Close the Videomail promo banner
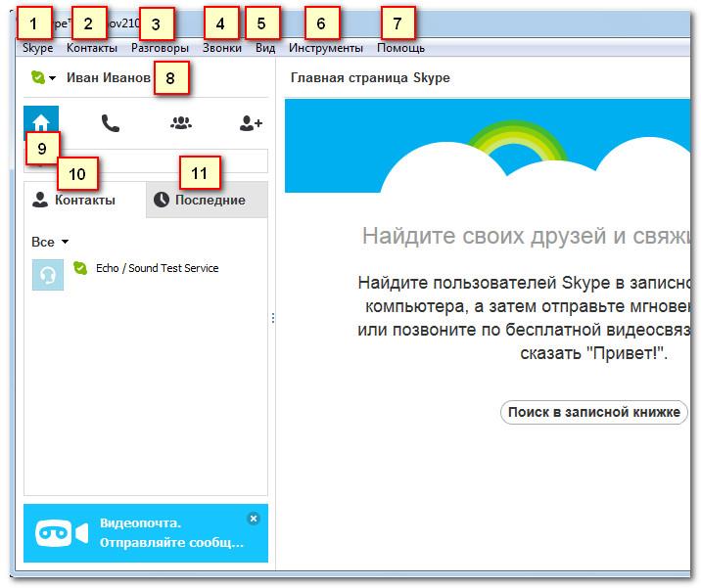The image size is (701, 588). point(254,519)
